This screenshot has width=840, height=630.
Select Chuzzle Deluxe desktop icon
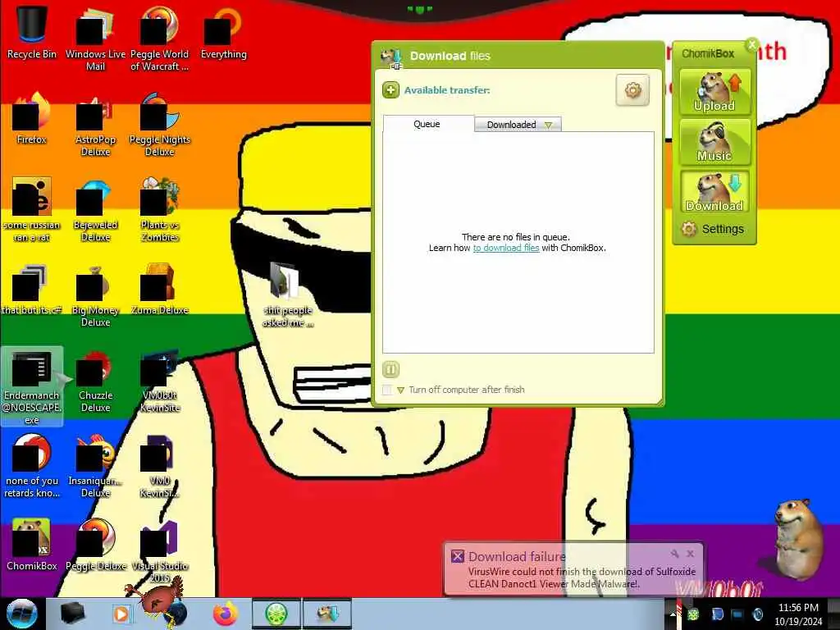click(x=95, y=381)
